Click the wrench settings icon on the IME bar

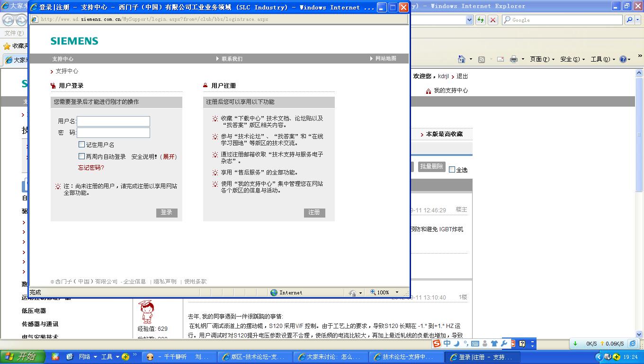tap(504, 344)
